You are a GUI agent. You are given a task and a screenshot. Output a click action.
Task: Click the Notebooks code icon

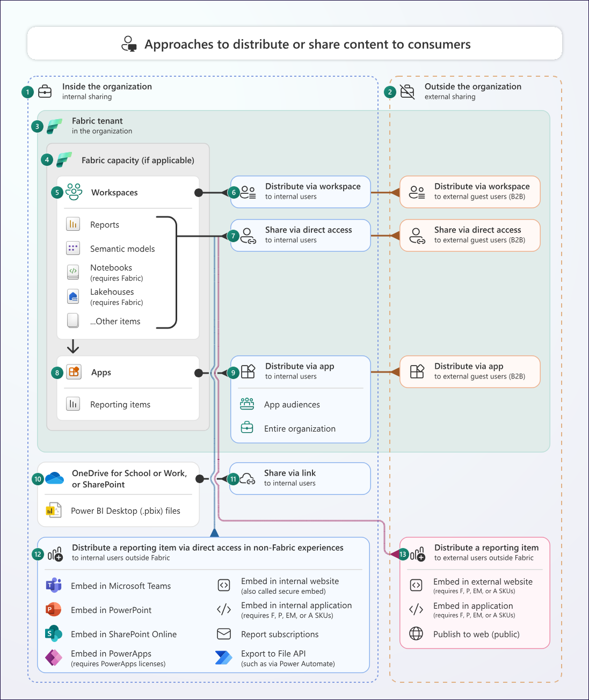[73, 272]
